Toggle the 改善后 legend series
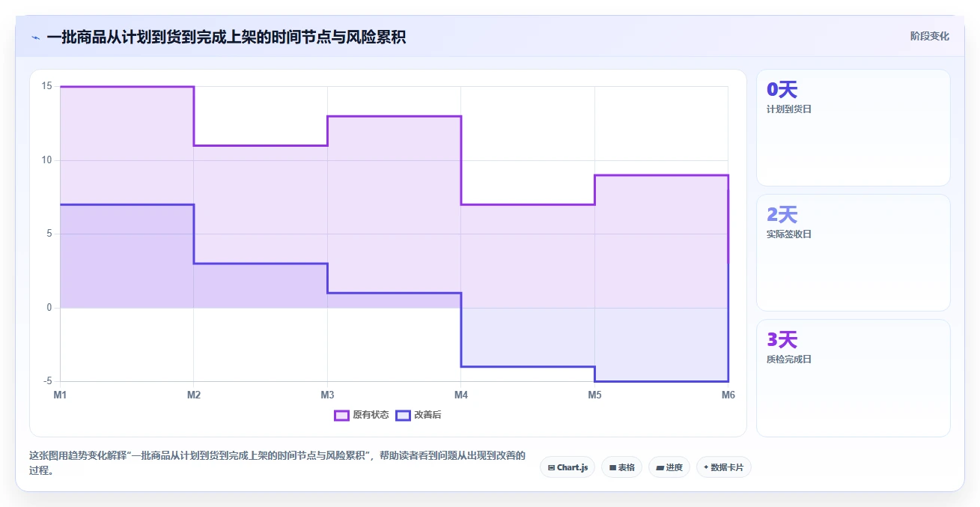This screenshot has height=507, width=980. (419, 415)
